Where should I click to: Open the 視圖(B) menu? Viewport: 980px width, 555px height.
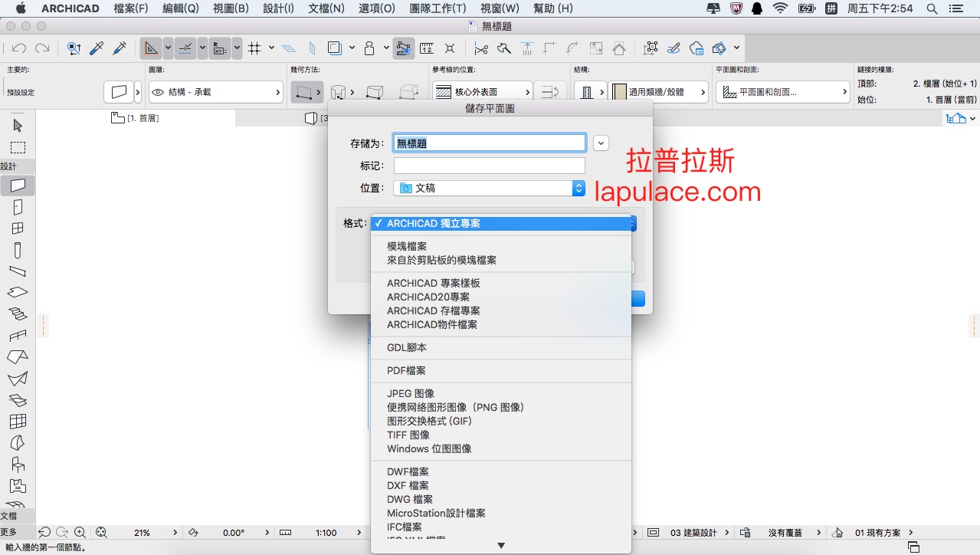click(231, 8)
